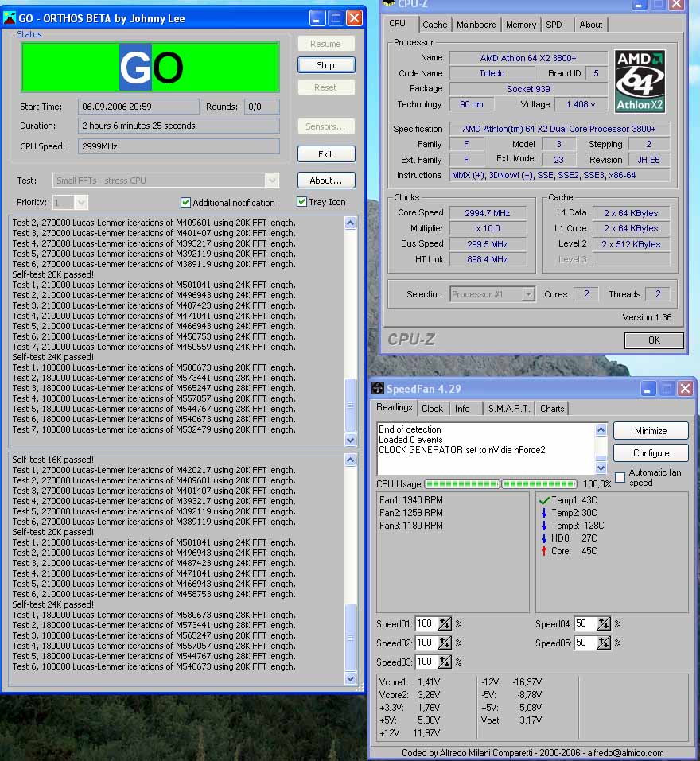Screen dimensions: 700x761
Task: Click the Speed04 value field
Action: click(585, 623)
